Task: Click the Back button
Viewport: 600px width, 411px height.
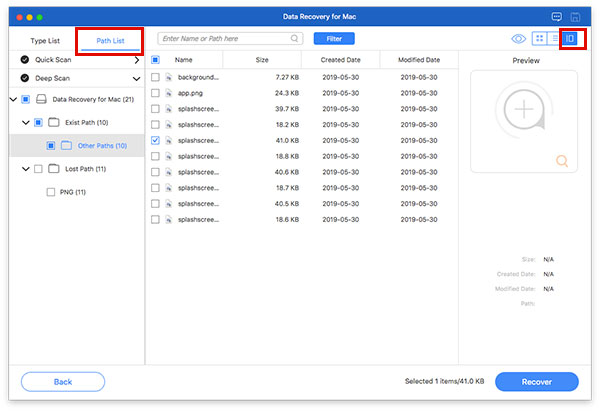Action: (x=63, y=382)
